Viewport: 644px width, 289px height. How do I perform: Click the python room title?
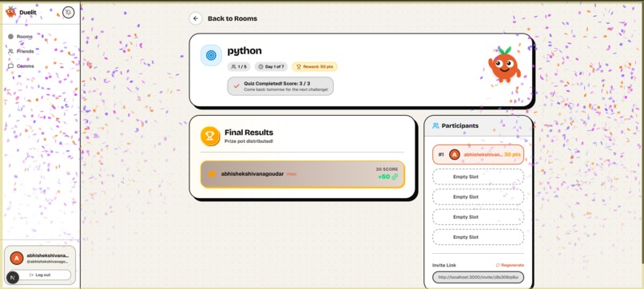(244, 51)
